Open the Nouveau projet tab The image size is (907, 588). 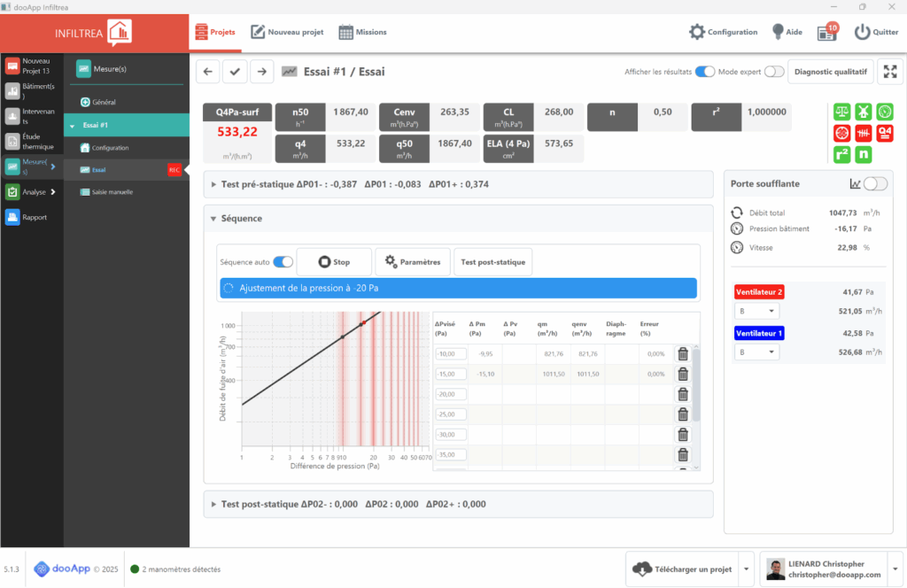[287, 32]
